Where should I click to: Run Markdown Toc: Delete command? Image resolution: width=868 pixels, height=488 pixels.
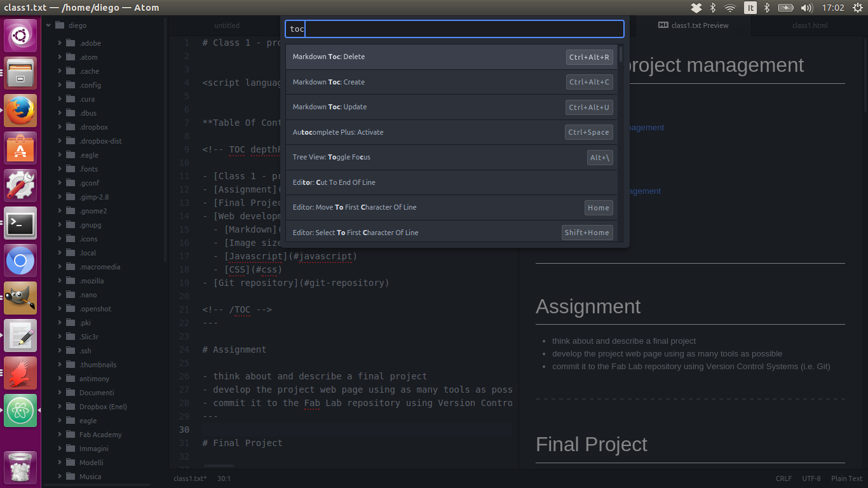point(452,57)
